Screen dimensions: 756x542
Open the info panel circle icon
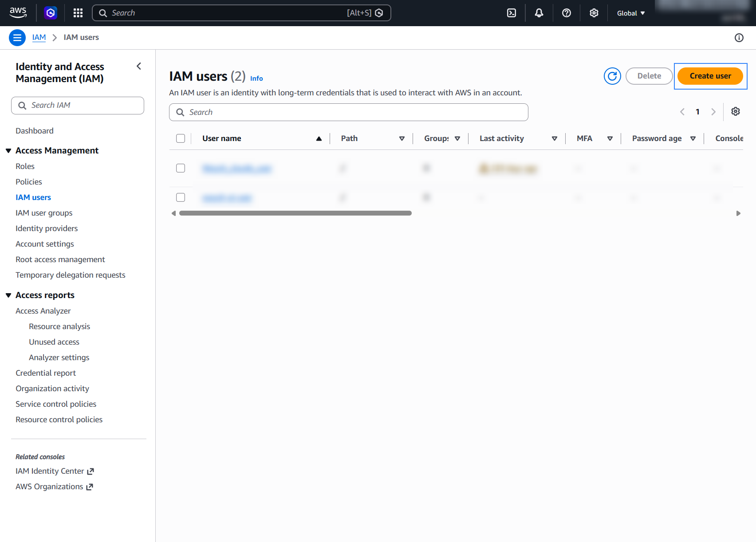click(739, 38)
